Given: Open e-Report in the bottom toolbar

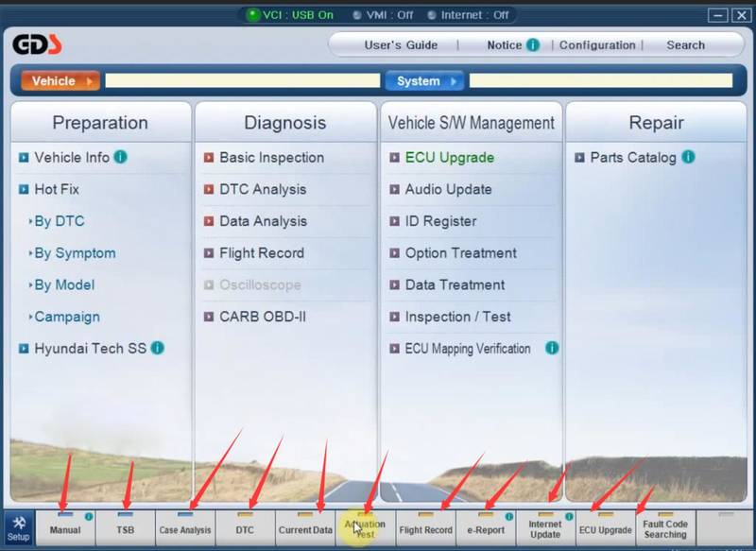Looking at the screenshot, I should [x=486, y=528].
